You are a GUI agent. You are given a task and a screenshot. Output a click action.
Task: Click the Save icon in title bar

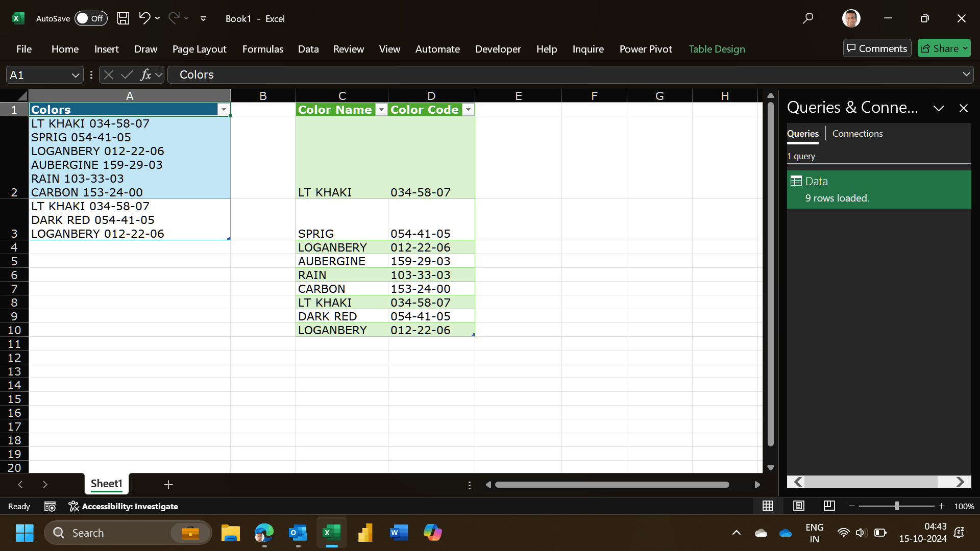[x=123, y=18]
